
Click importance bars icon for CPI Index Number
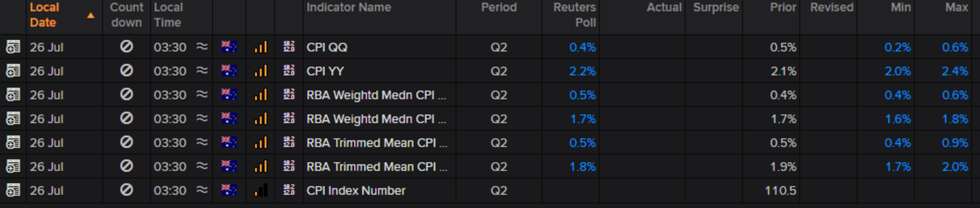pos(261,191)
